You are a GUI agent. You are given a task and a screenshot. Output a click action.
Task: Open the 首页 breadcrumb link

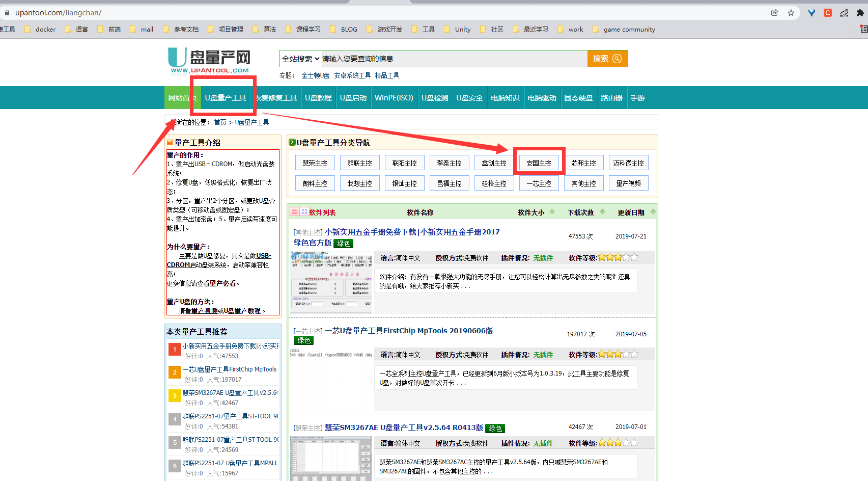click(220, 122)
